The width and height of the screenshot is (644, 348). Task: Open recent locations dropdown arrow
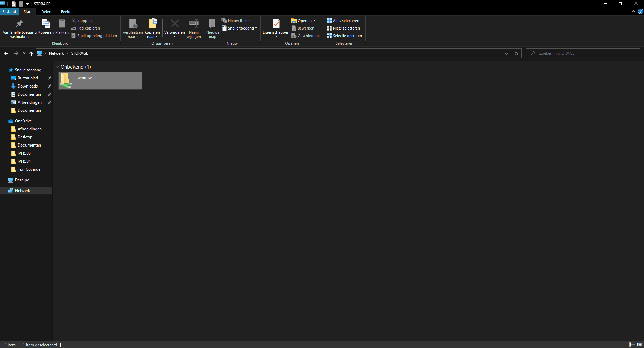pos(24,53)
